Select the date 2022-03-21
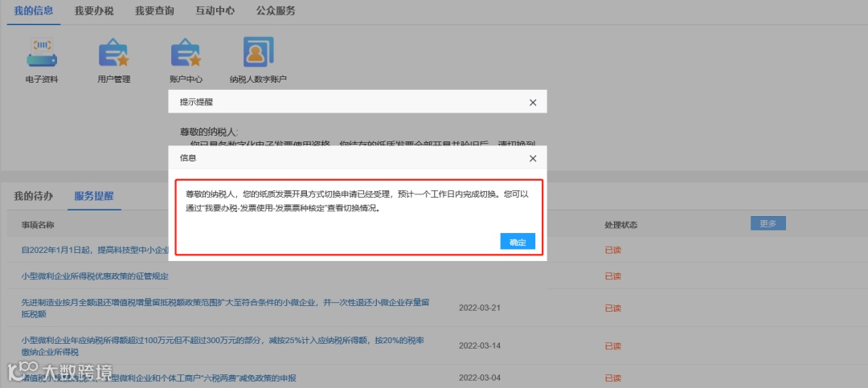 click(x=479, y=308)
